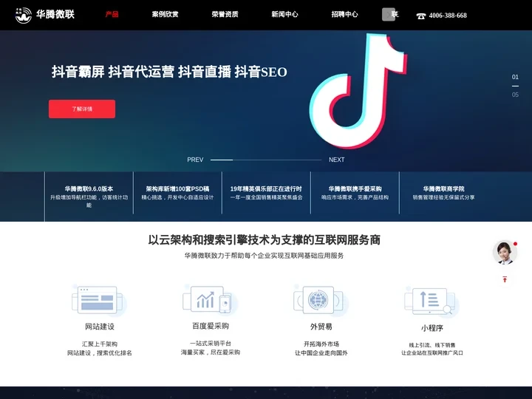
Task: Open the 招聘中心 menu item
Action: [x=344, y=14]
